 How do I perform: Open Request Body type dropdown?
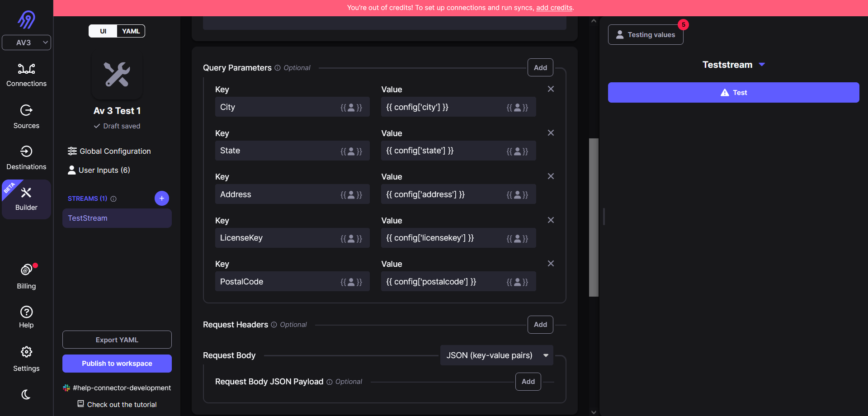pos(496,355)
